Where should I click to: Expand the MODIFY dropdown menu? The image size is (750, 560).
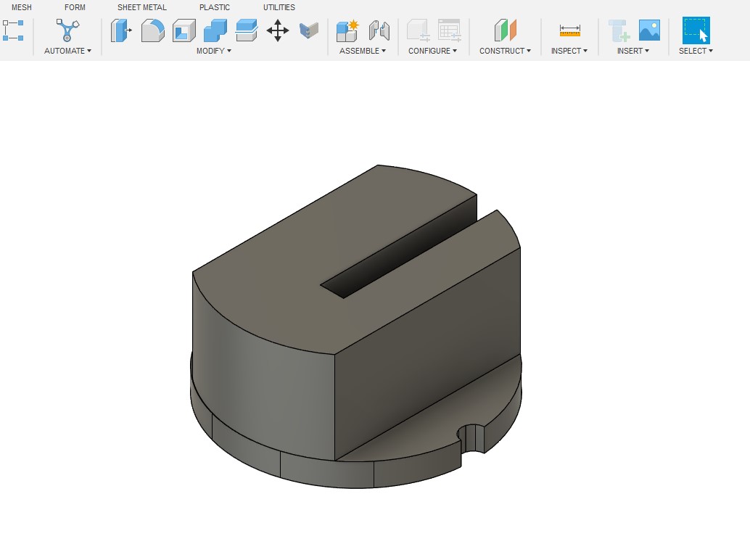click(214, 51)
